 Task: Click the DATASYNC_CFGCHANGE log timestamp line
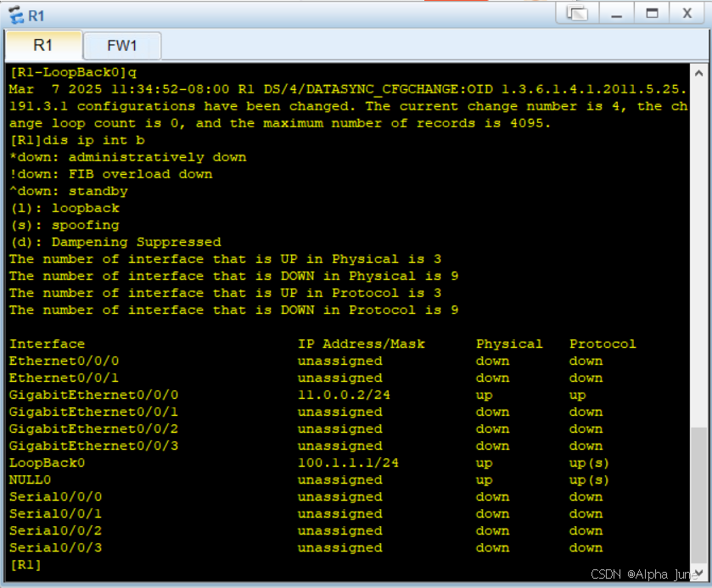click(x=348, y=89)
